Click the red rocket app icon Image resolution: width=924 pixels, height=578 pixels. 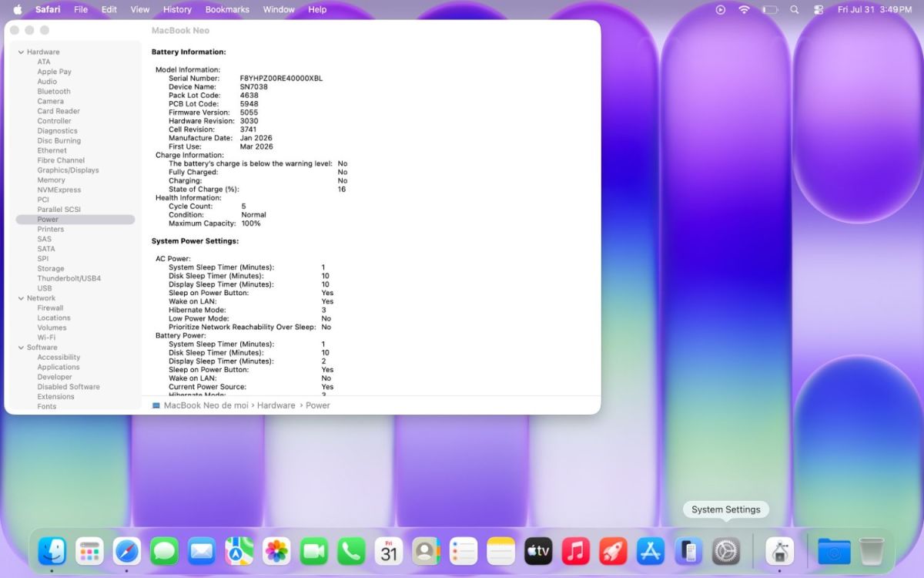(613, 551)
